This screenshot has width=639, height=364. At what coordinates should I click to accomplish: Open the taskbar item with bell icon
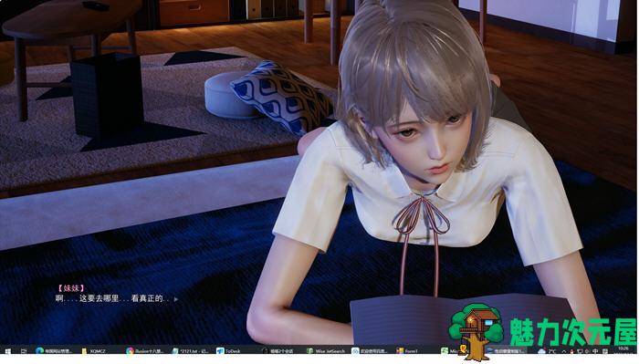tap(278, 351)
